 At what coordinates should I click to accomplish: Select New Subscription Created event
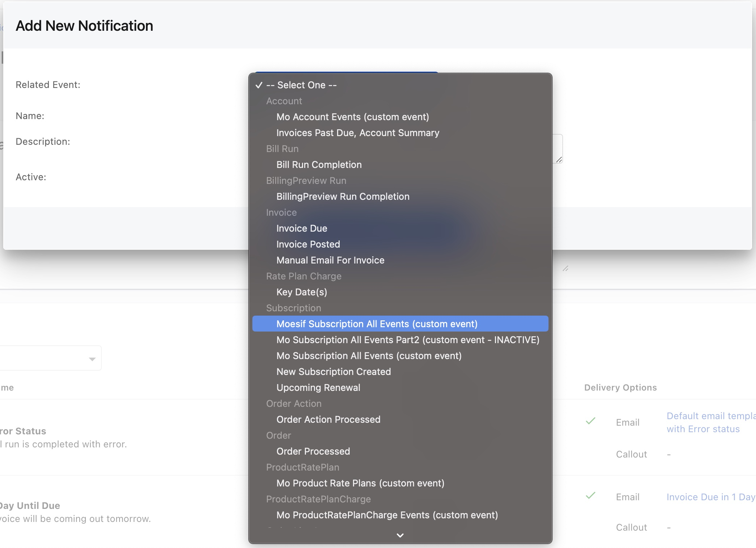(333, 372)
